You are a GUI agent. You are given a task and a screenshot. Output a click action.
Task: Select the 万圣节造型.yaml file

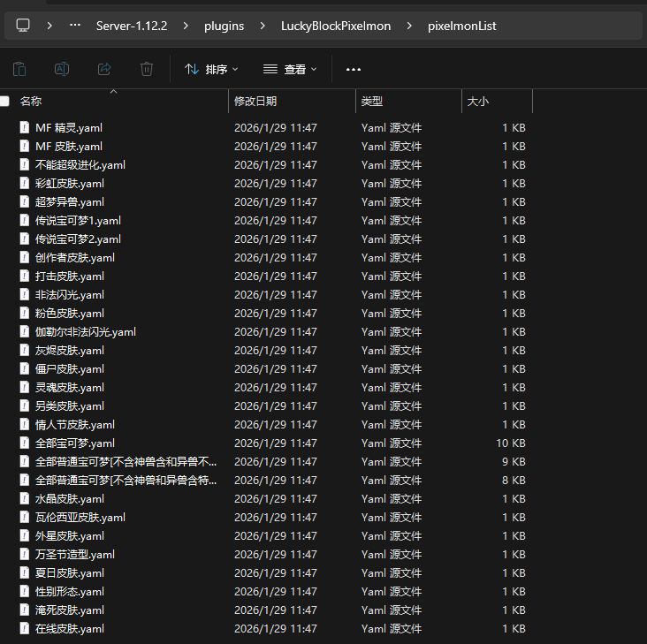click(x=75, y=555)
